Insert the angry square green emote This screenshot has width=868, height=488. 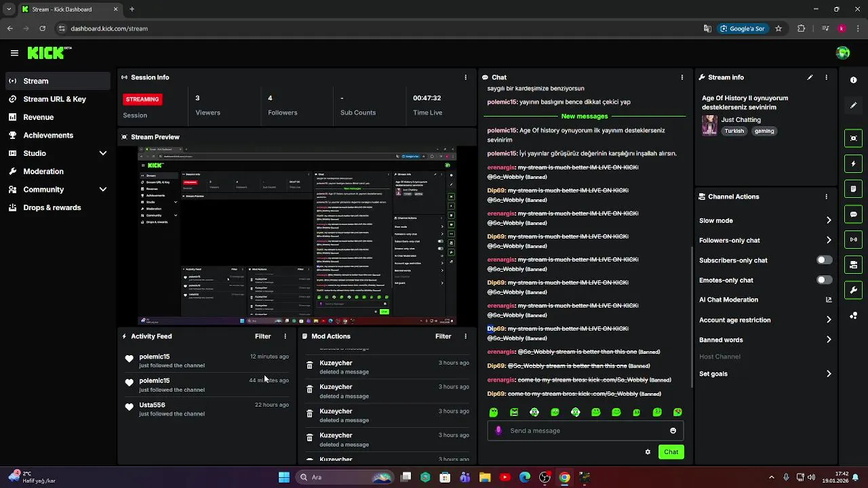[514, 412]
